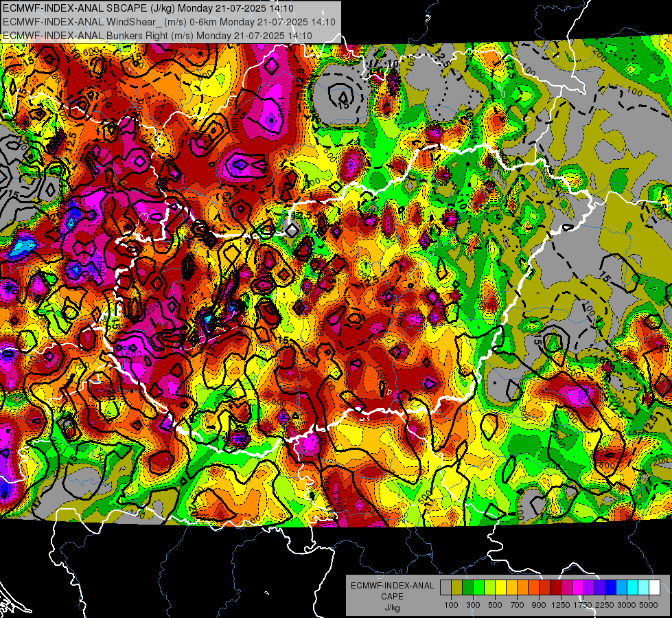Click the pink-crimson legend swatch after 1250
Viewport: 672px width, 618px height.
pos(566,587)
